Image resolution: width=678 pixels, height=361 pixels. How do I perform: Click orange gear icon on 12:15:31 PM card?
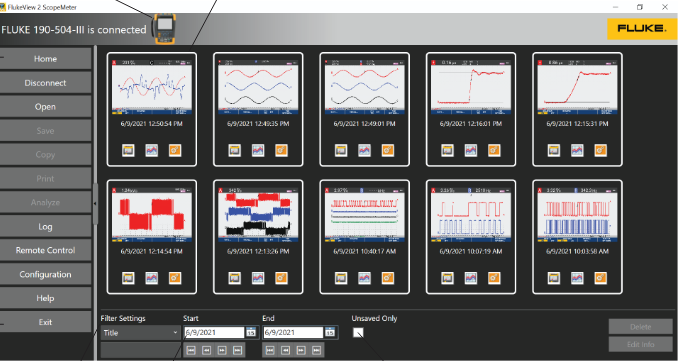[600, 150]
